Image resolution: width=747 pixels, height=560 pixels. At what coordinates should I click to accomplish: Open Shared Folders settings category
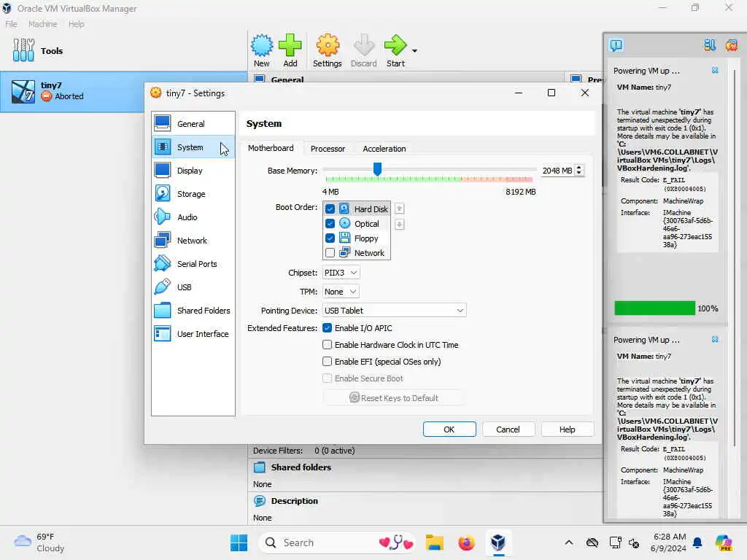pyautogui.click(x=193, y=311)
